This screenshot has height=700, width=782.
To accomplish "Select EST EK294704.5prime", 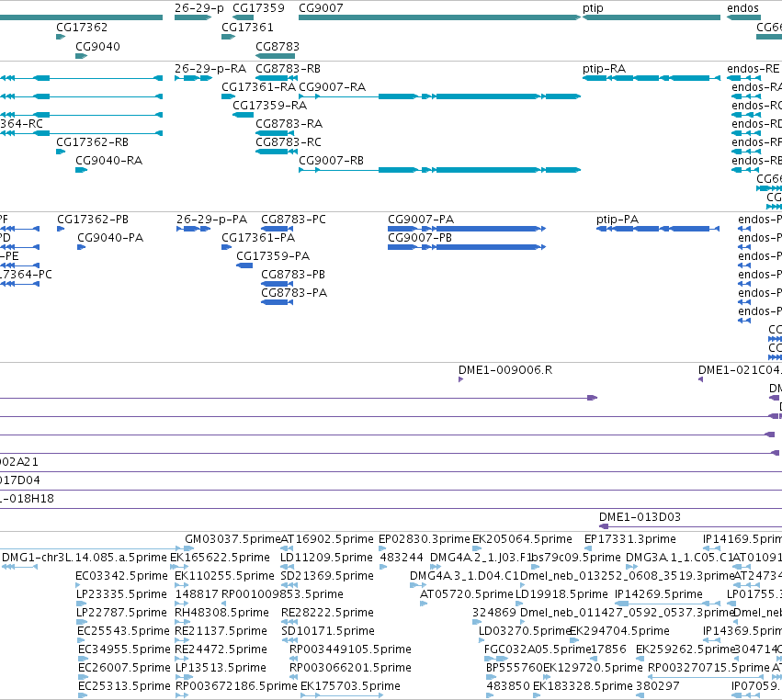I will click(x=619, y=631).
